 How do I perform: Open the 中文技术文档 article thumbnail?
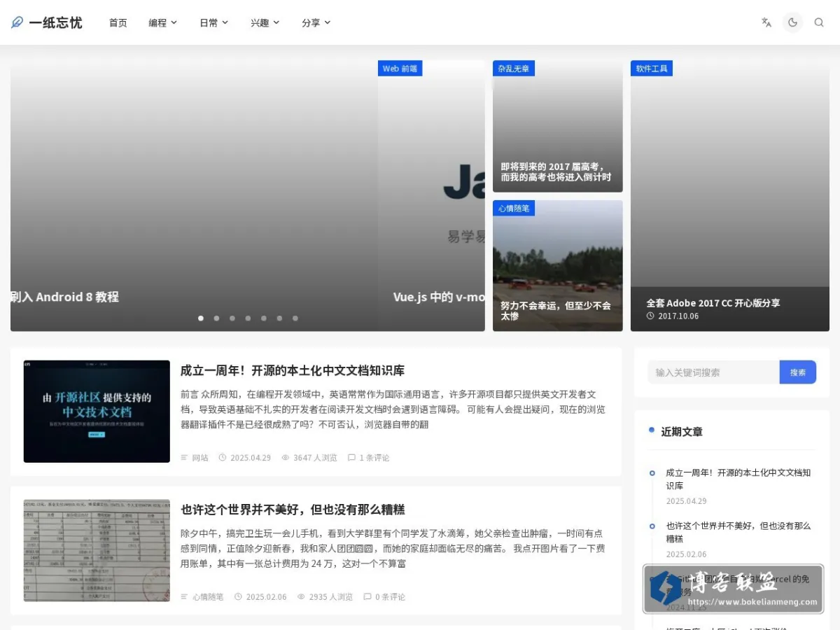[x=97, y=412]
